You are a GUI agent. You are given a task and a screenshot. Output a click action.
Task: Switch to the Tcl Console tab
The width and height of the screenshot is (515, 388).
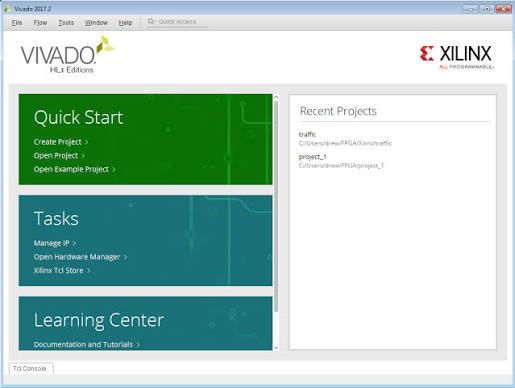coord(30,369)
